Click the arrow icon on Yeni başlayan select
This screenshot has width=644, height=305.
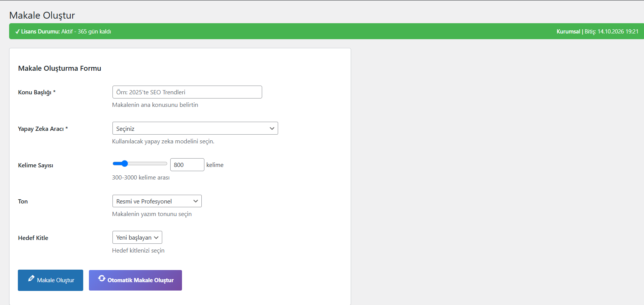click(x=156, y=238)
